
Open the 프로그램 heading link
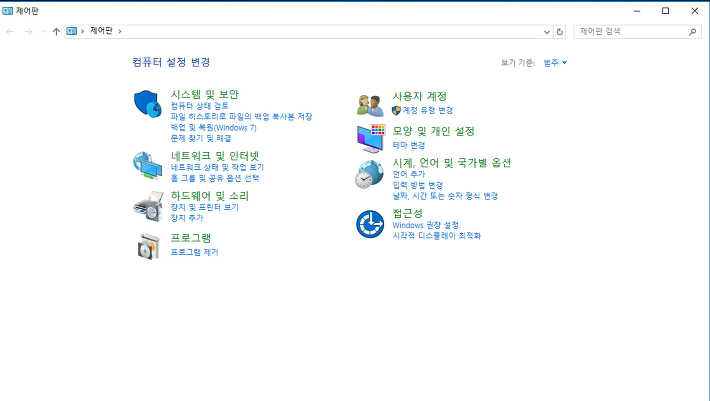(191, 238)
